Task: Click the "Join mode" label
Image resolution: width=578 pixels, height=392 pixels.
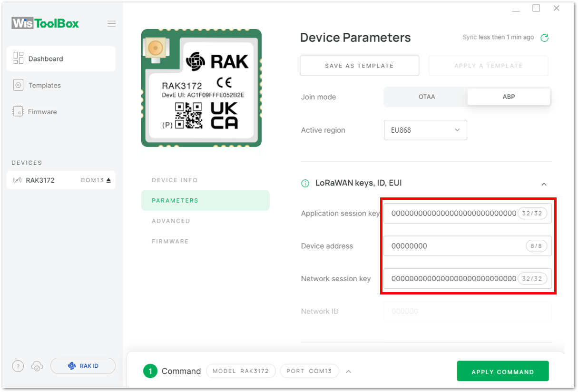Action: pos(318,97)
